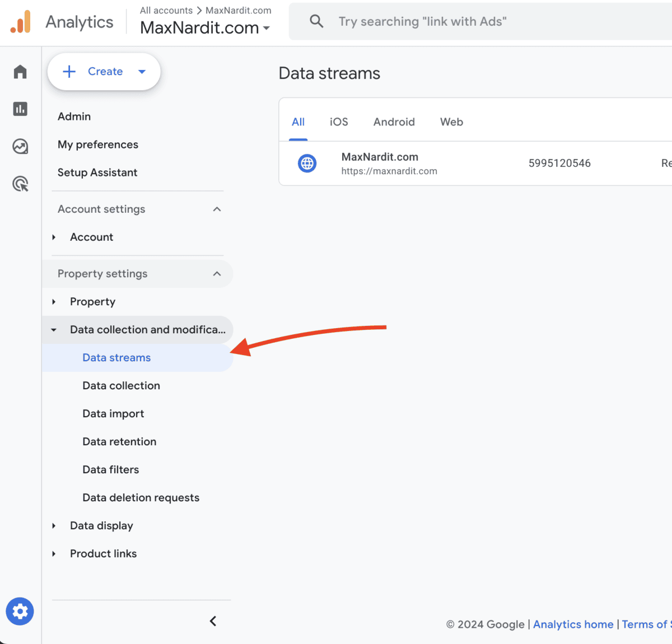
Task: Click the © 2024 Google footer text
Action: pyautogui.click(x=486, y=624)
